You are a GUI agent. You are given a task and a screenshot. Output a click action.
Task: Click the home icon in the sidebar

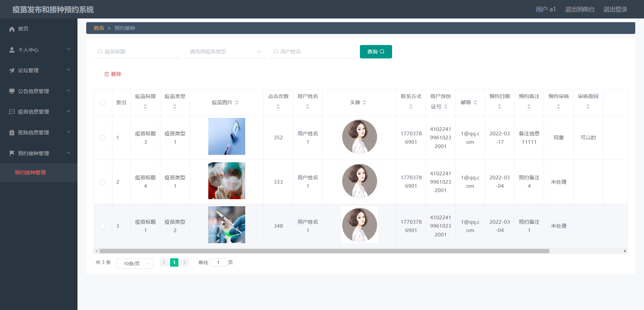(x=12, y=29)
